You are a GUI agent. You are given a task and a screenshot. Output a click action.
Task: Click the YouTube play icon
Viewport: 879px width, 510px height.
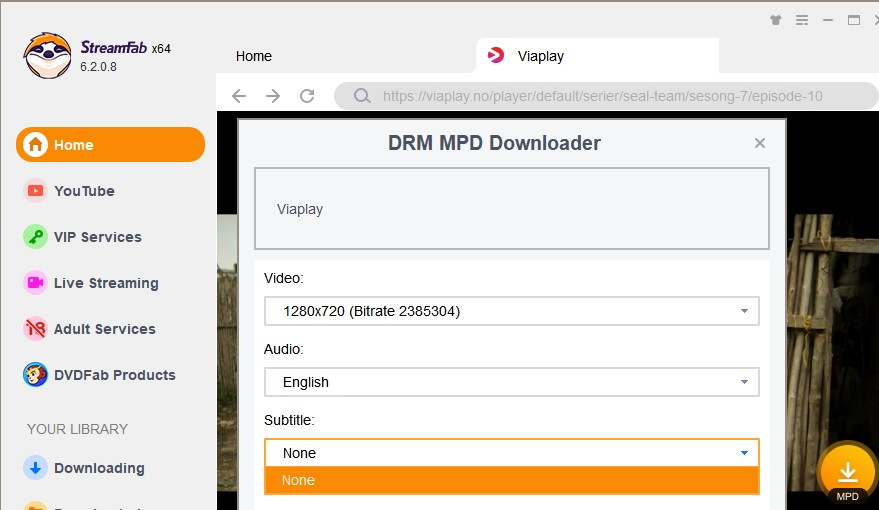[35, 191]
